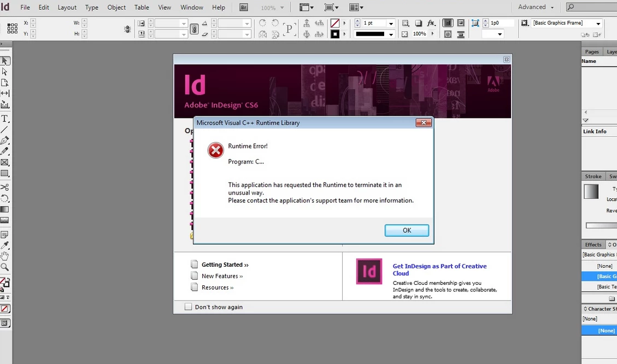The height and width of the screenshot is (364, 617).
Task: Open the Table menu
Action: click(x=142, y=8)
